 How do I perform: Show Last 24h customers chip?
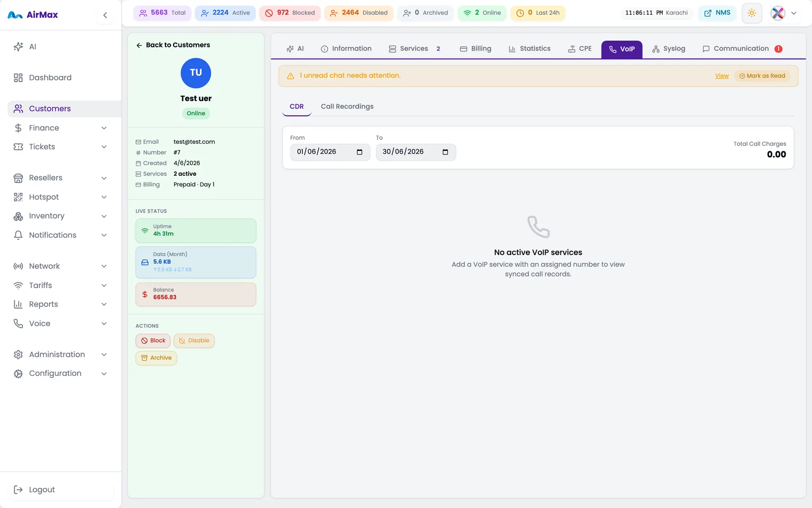click(538, 13)
